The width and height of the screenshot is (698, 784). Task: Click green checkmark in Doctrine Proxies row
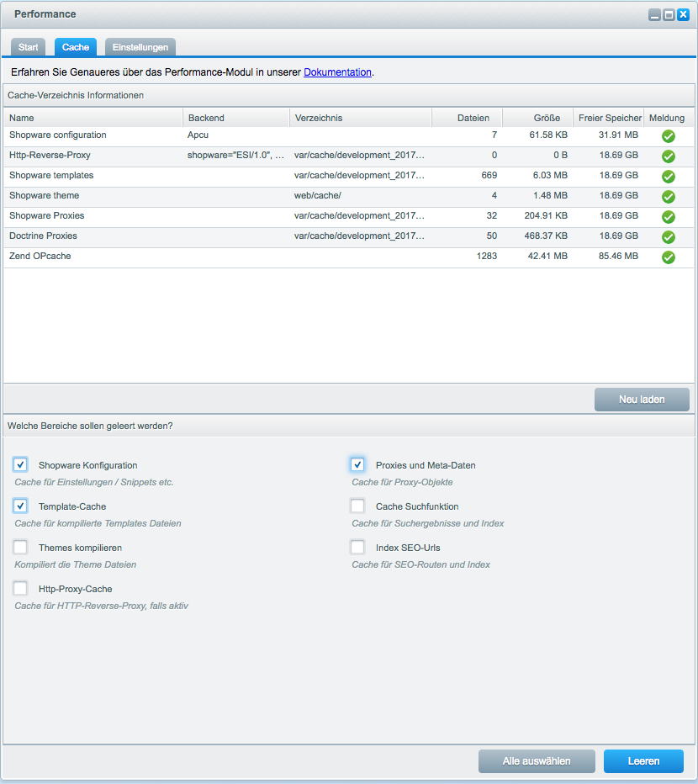[x=669, y=237]
